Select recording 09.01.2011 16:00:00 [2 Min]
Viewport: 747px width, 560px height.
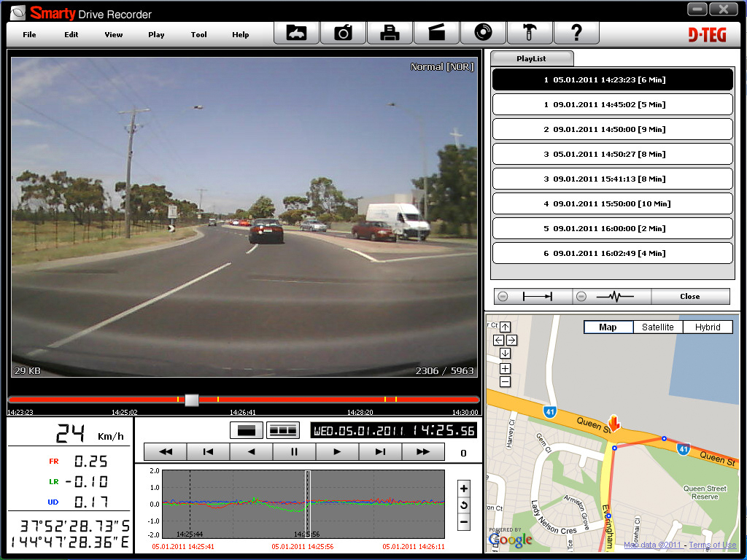(x=612, y=228)
